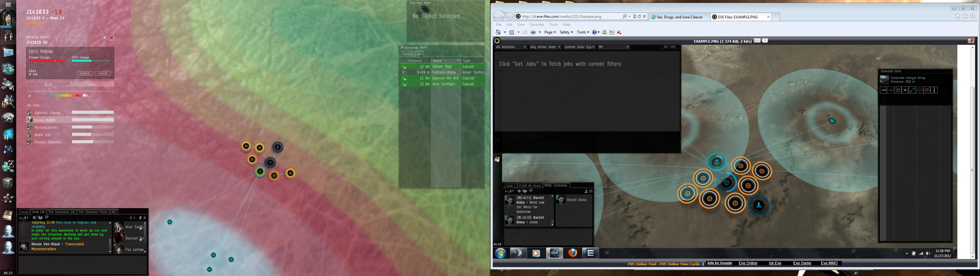Viewport: 980px width, 276px height.
Task: Open the browser Help menu
Action: [x=567, y=25]
